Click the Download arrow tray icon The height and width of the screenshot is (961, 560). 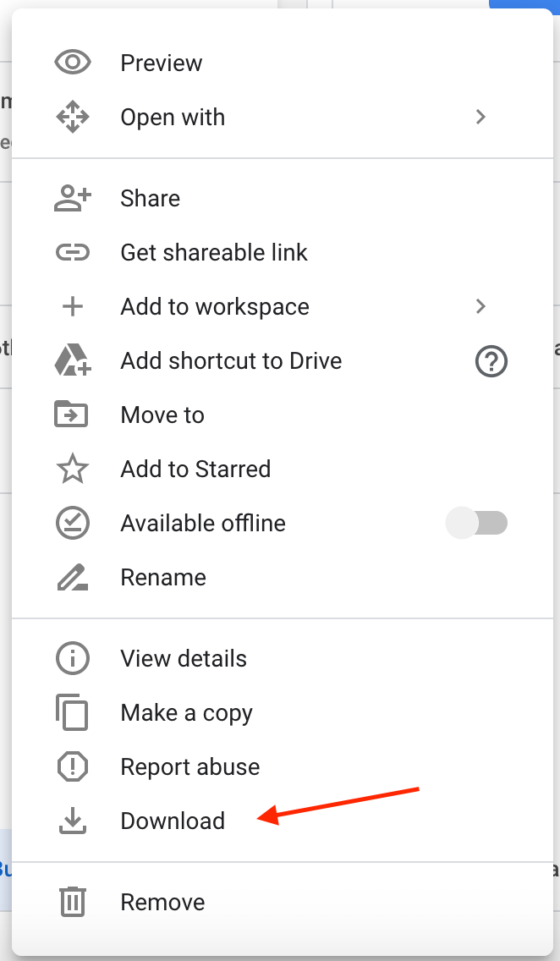[72, 821]
